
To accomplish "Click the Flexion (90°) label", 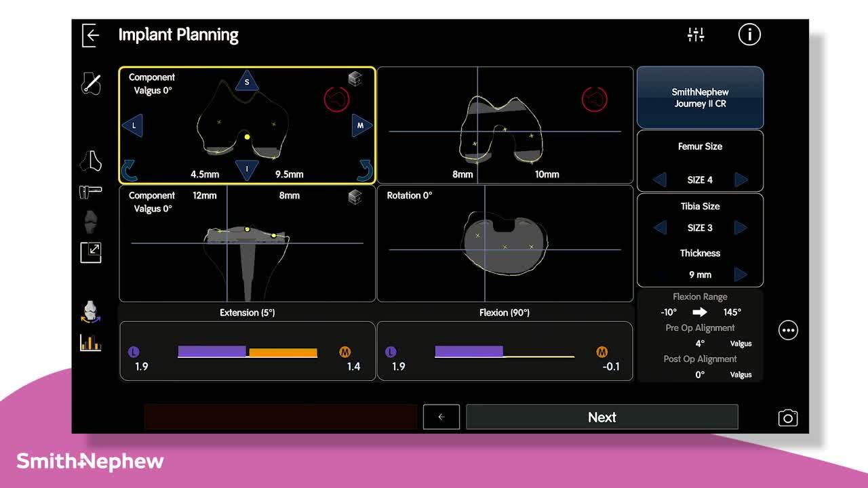I will pyautogui.click(x=505, y=312).
